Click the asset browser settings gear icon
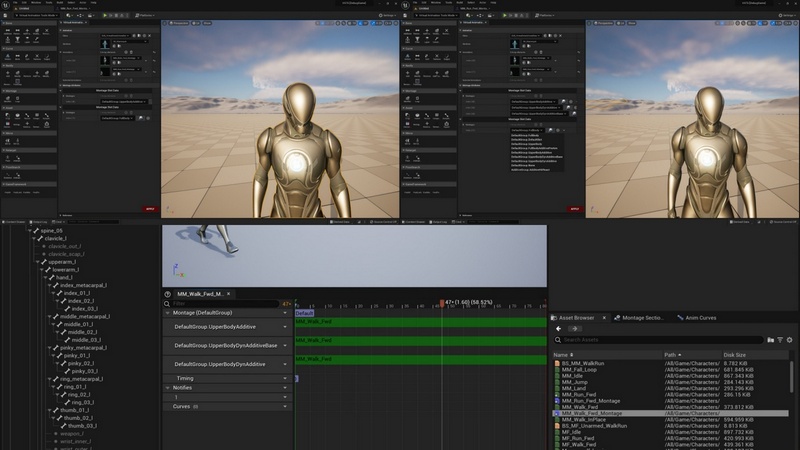The height and width of the screenshot is (450, 800). [x=789, y=340]
